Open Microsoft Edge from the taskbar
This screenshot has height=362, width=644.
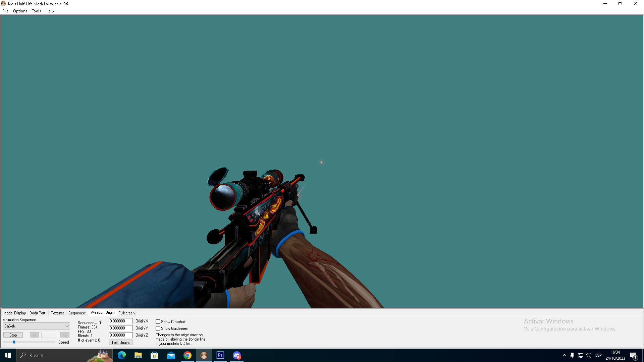pos(121,355)
